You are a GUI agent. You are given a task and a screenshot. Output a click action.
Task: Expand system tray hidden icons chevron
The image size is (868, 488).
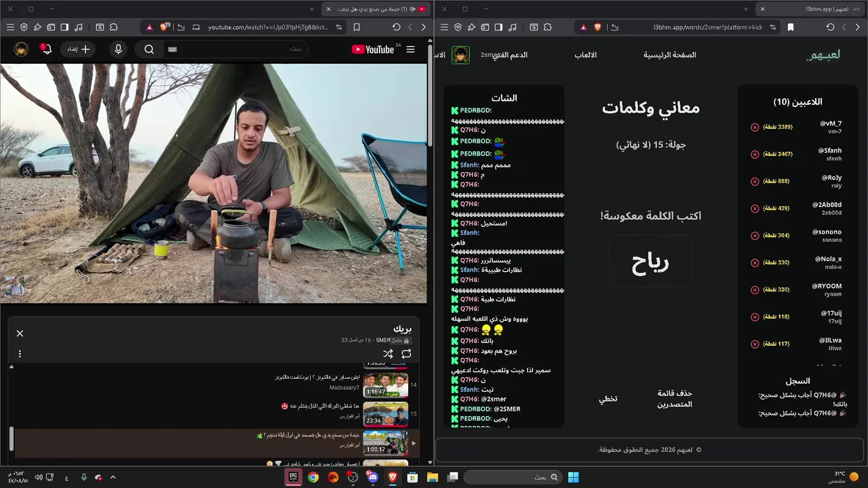(x=113, y=477)
